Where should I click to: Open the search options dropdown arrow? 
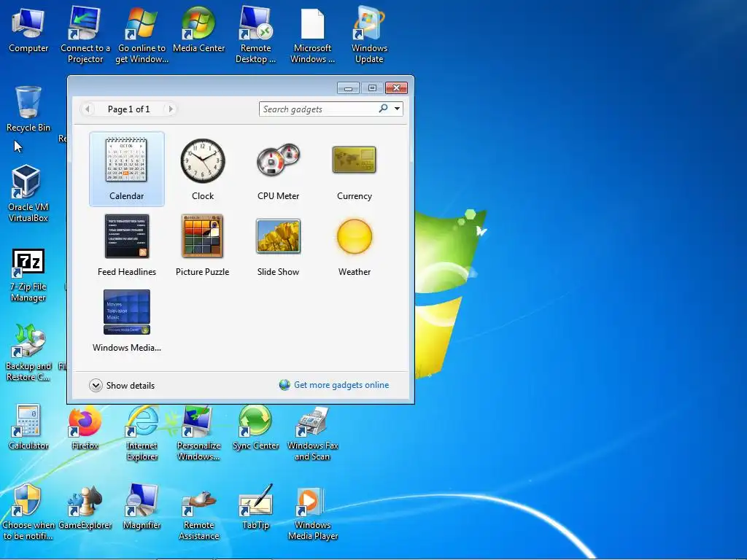[397, 109]
